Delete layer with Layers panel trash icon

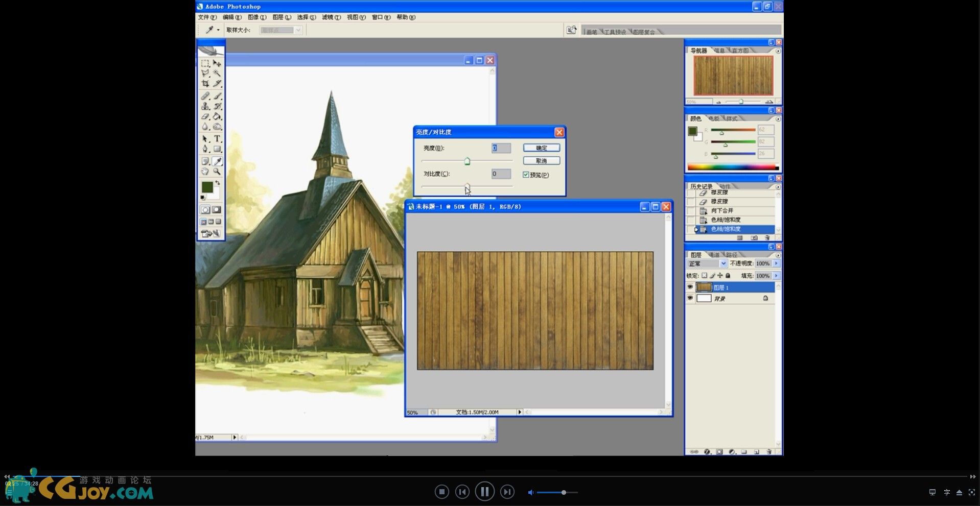pyautogui.click(x=769, y=452)
